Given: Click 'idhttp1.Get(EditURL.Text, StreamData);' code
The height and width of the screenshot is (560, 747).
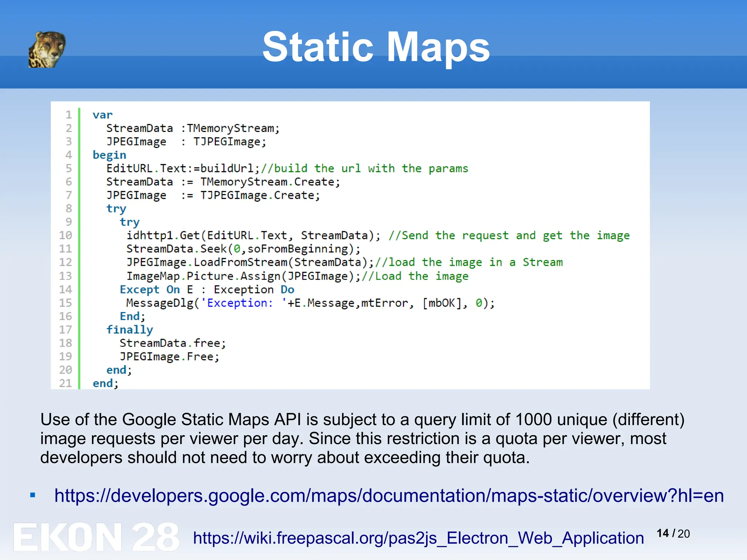Looking at the screenshot, I should 253,236.
